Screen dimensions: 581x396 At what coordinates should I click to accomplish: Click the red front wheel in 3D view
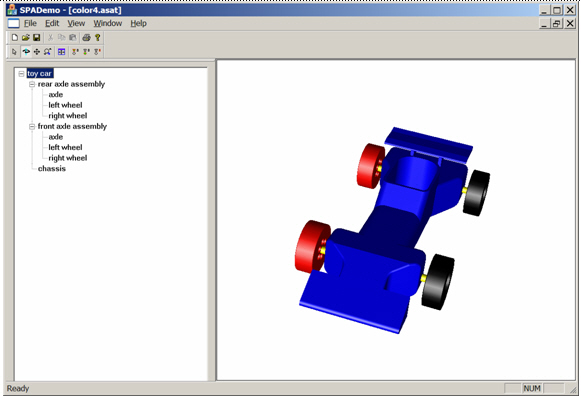tap(312, 247)
